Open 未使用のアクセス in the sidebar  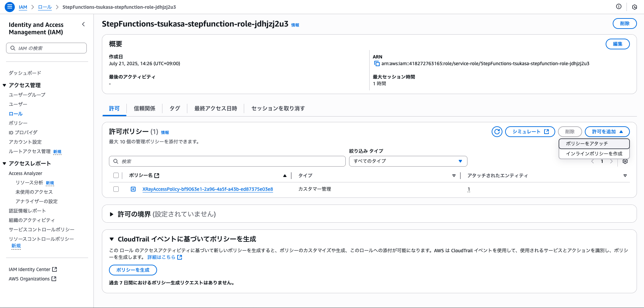point(34,192)
